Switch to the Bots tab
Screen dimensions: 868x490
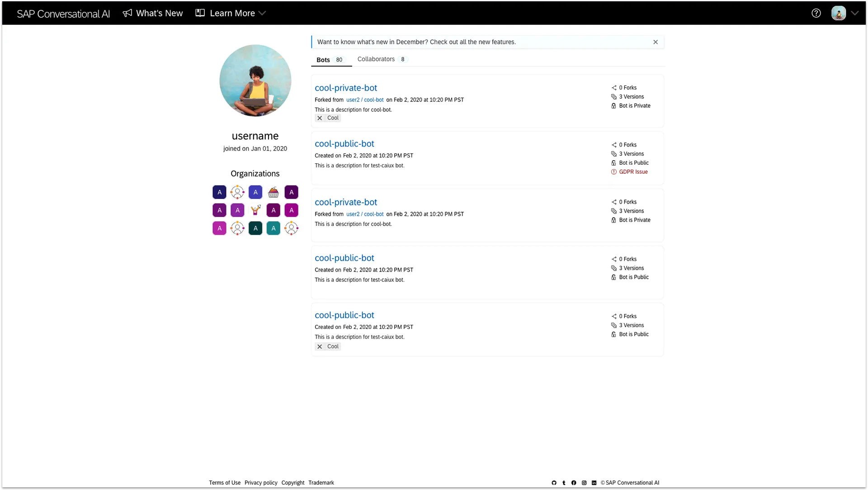pos(331,60)
